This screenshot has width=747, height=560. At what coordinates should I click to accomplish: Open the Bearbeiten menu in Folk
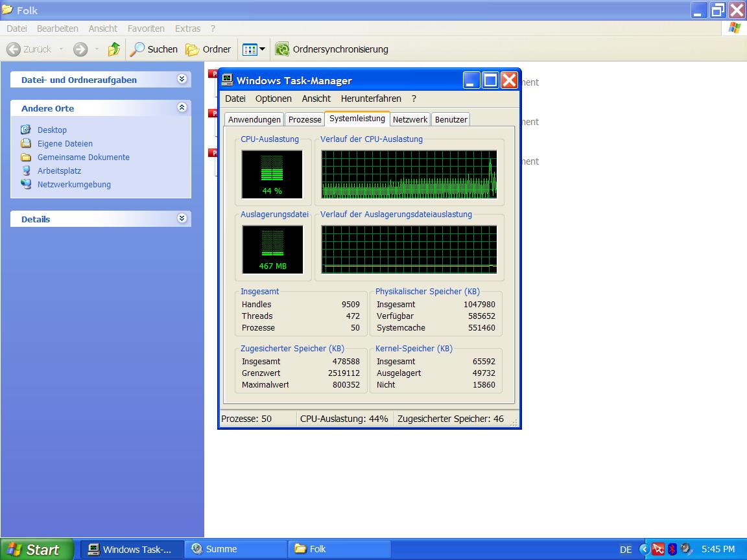click(x=57, y=29)
